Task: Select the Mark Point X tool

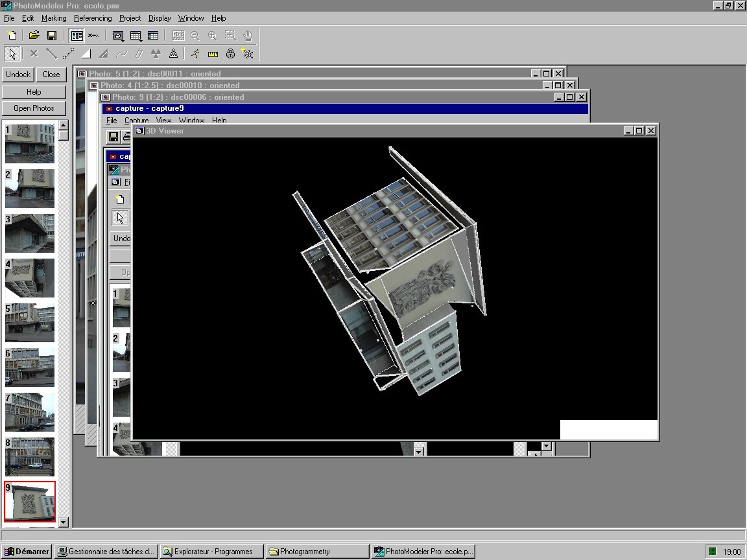Action: click(34, 54)
